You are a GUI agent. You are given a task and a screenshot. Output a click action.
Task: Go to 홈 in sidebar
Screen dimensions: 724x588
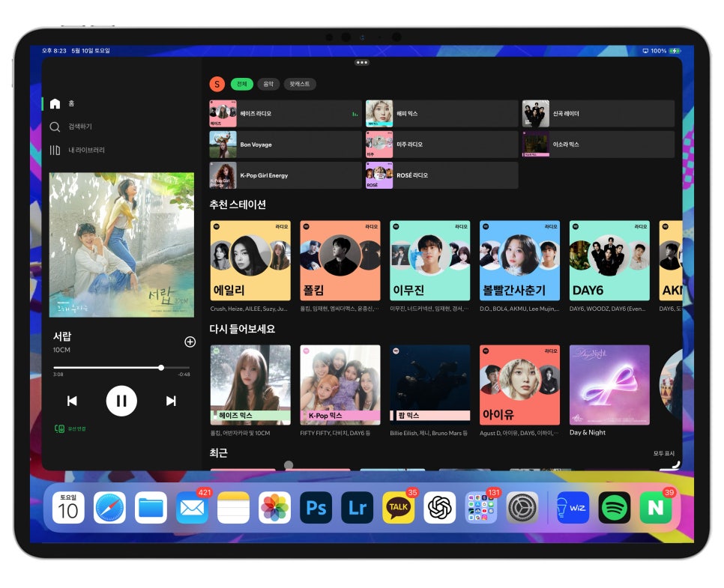pyautogui.click(x=71, y=103)
